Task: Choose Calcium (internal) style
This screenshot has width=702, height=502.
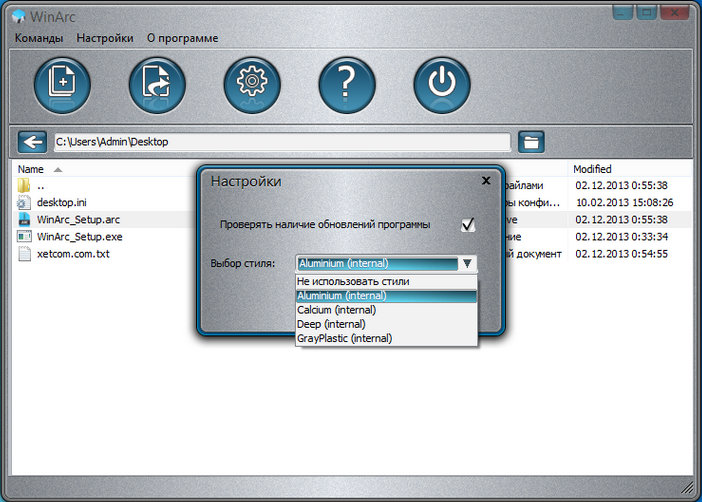Action: (386, 310)
